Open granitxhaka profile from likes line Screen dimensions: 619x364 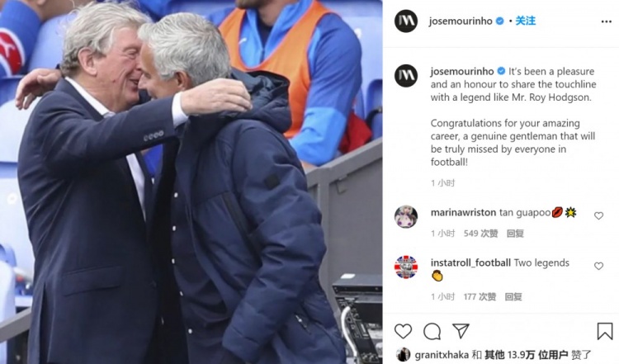(x=442, y=355)
